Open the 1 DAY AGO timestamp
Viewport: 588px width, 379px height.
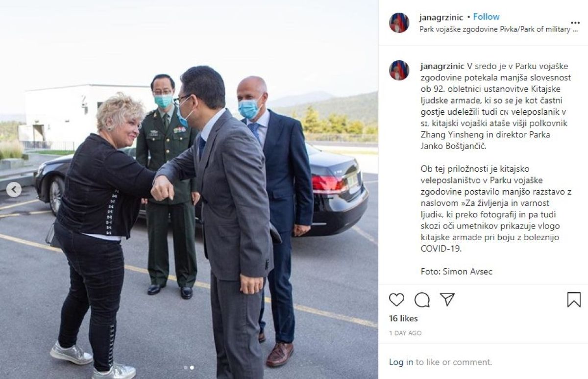click(x=405, y=333)
